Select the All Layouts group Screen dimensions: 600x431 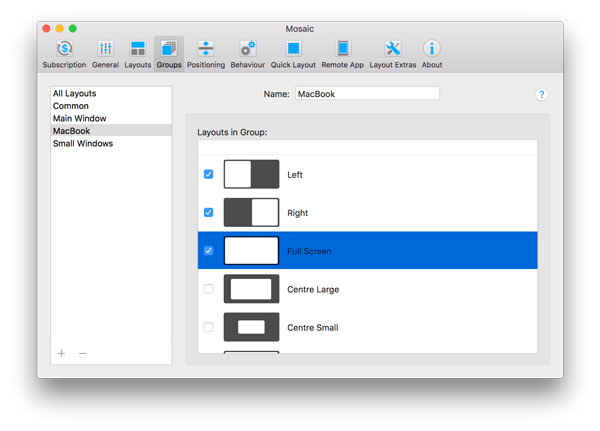[75, 94]
